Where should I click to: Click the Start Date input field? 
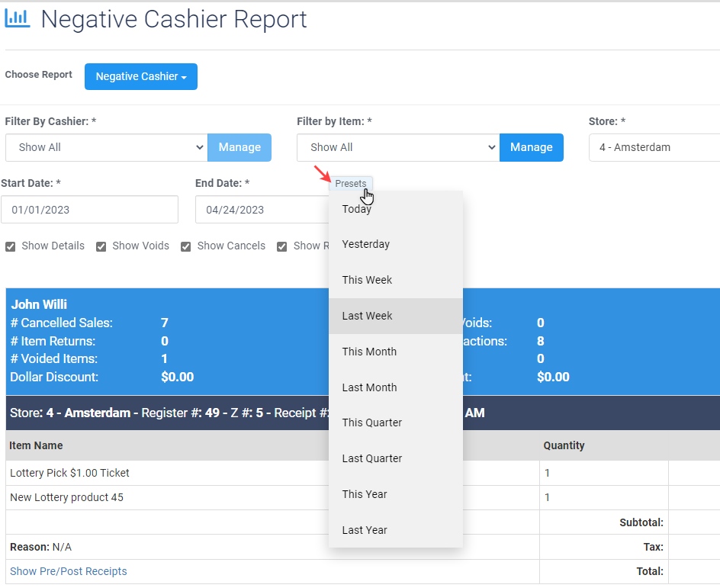(89, 210)
